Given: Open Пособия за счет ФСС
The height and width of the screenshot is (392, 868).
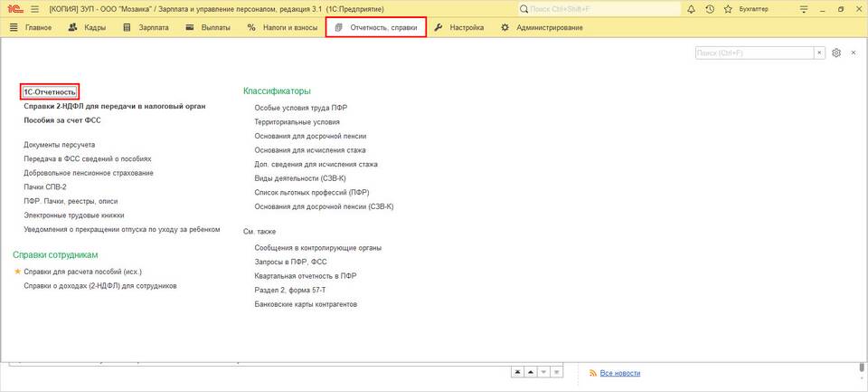Looking at the screenshot, I should coord(62,120).
